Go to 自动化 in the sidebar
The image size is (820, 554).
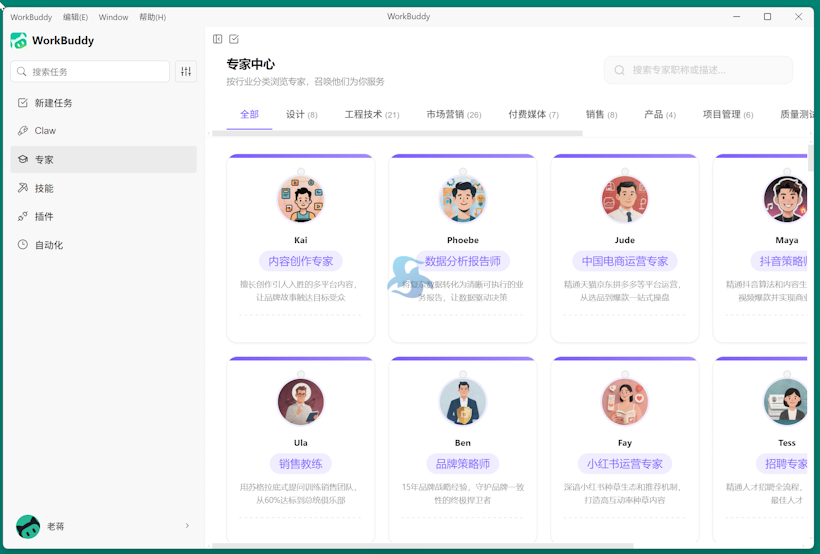coord(104,244)
